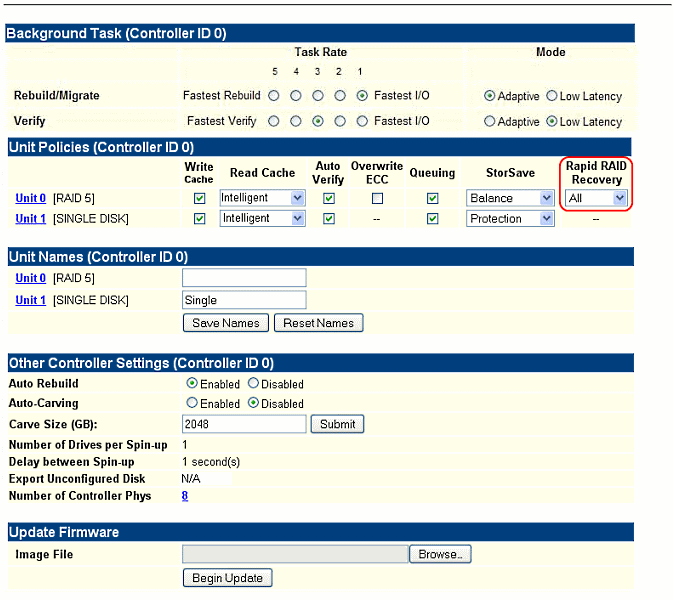Image resolution: width=673 pixels, height=600 pixels.
Task: Open Unit 0 link in Unit Policies
Action: 30,198
